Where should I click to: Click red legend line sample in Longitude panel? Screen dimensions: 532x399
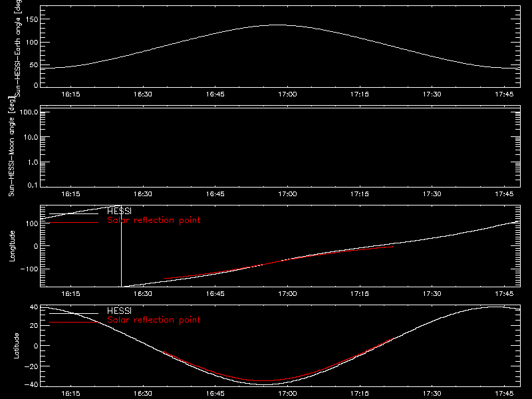74,223
